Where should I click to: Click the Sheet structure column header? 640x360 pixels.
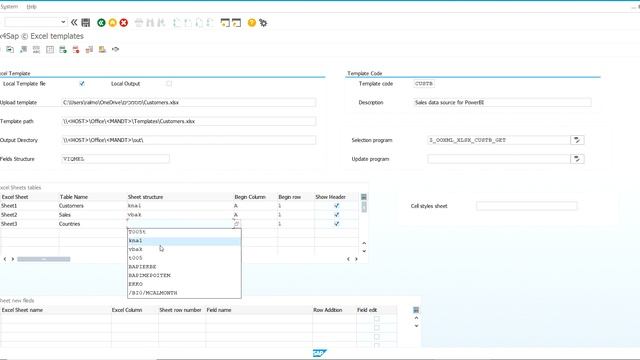point(180,197)
